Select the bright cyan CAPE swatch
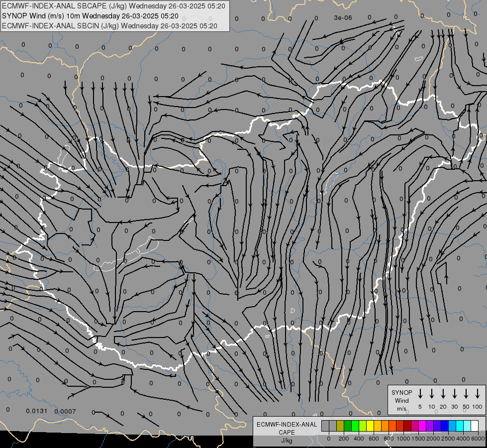This screenshot has height=448, width=487. pos(460,426)
